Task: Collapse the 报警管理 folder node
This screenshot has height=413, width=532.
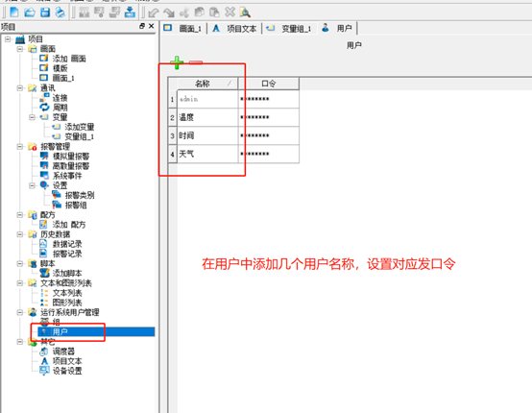Action: pos(19,146)
